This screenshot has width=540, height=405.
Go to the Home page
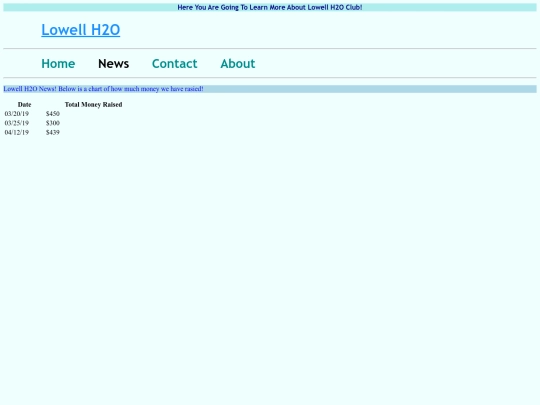pyautogui.click(x=58, y=64)
